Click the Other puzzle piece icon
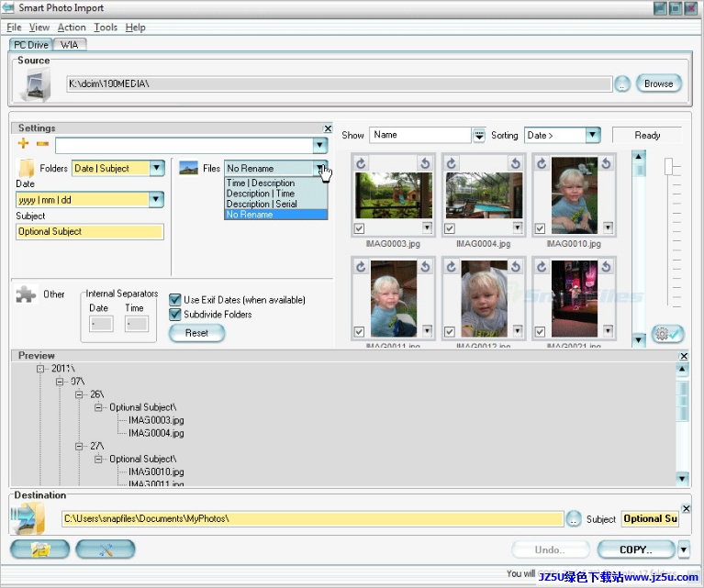 tap(26, 294)
